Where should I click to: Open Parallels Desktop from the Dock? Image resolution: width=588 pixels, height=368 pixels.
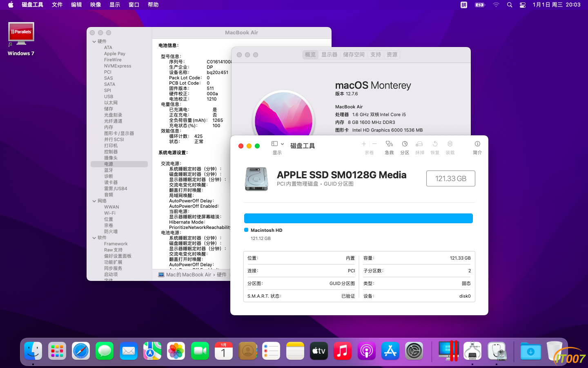point(448,351)
